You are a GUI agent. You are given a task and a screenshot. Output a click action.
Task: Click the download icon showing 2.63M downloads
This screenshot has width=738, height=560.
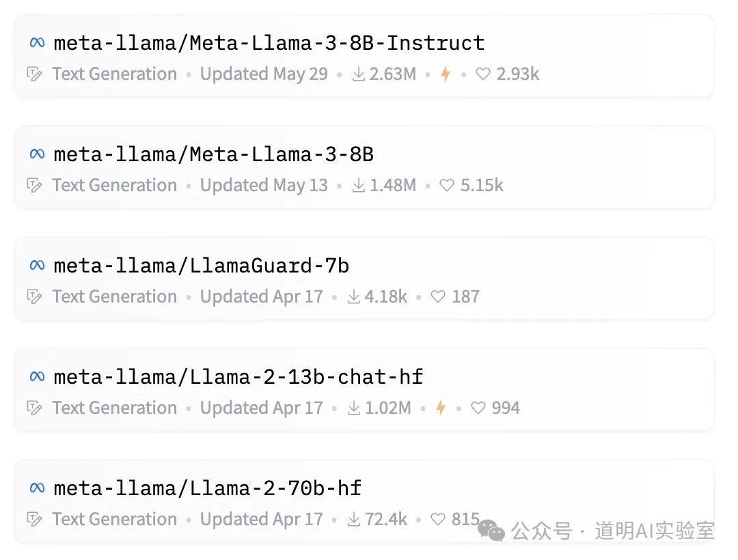click(359, 74)
